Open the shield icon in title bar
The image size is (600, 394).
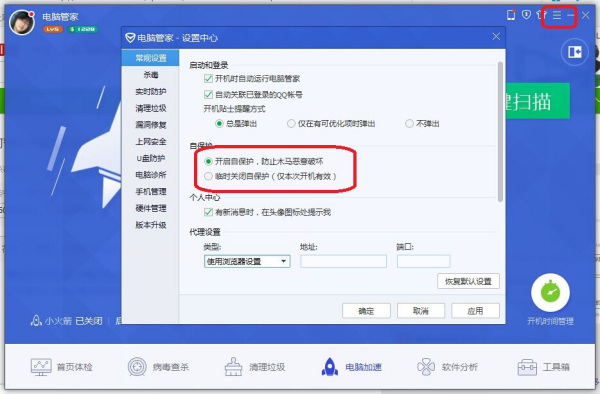(527, 15)
